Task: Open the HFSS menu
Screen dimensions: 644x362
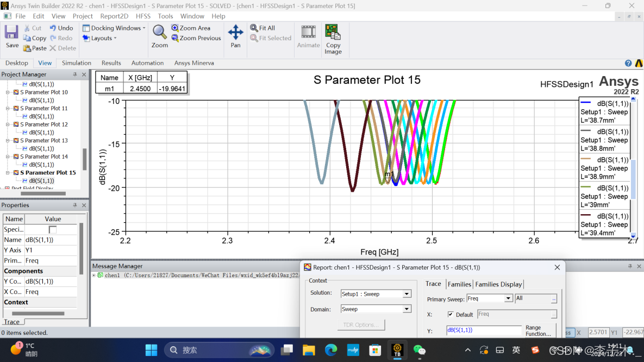Action: (x=143, y=16)
